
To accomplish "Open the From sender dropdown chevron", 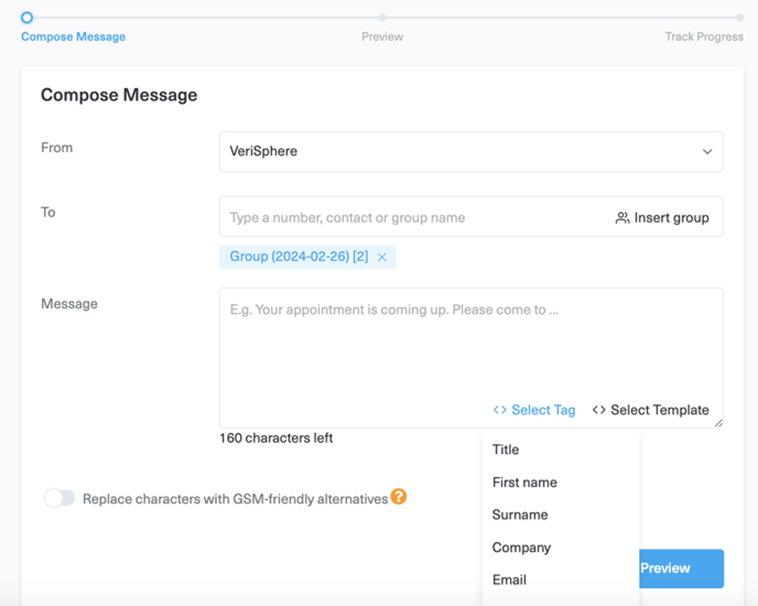I will (x=707, y=152).
